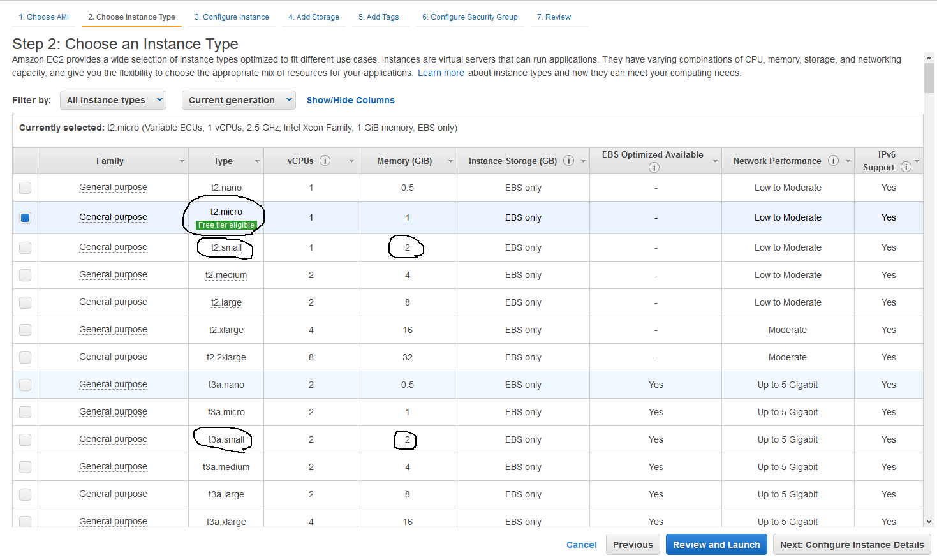This screenshot has width=937, height=560.
Task: Click Up to 5 Gigabit in t3a.nano row
Action: point(788,385)
